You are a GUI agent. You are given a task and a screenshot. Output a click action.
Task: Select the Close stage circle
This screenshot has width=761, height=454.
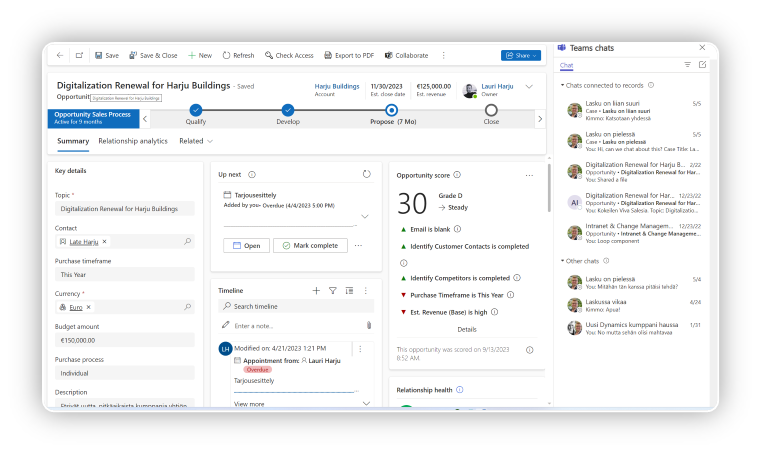pos(491,111)
